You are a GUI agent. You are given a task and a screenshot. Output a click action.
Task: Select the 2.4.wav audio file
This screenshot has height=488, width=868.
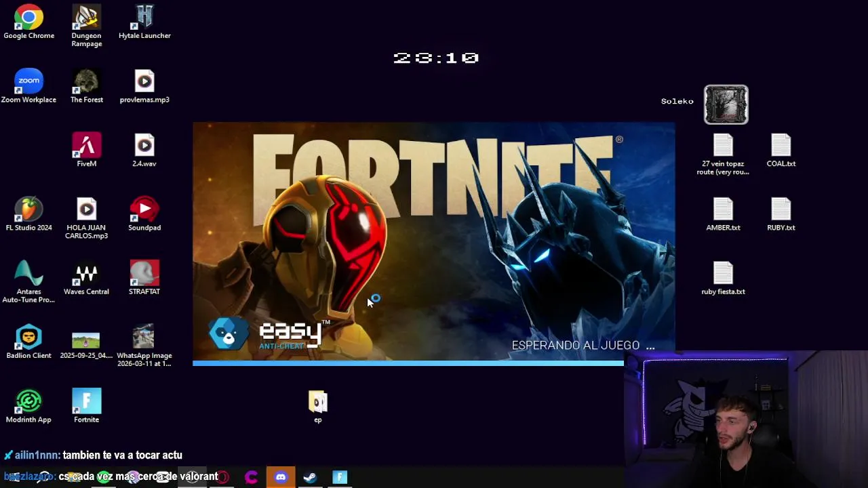(144, 150)
